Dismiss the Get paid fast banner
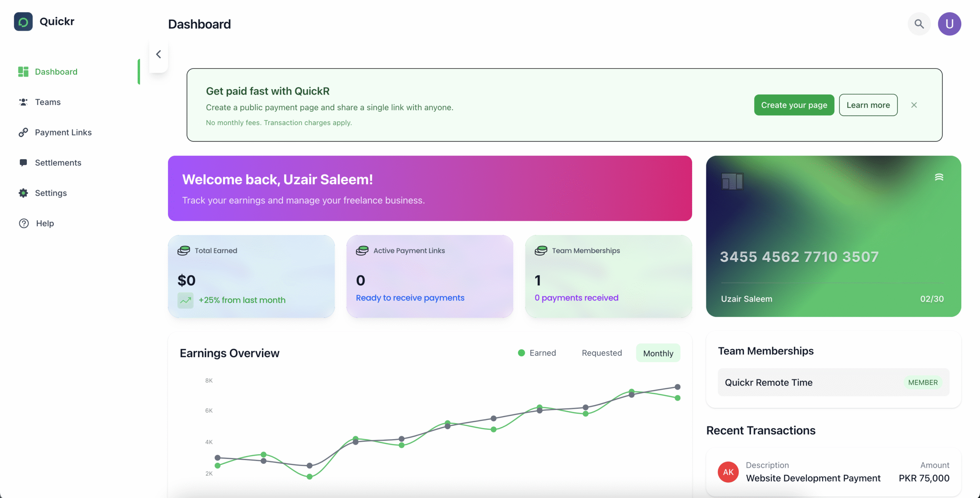The image size is (980, 498). point(914,105)
